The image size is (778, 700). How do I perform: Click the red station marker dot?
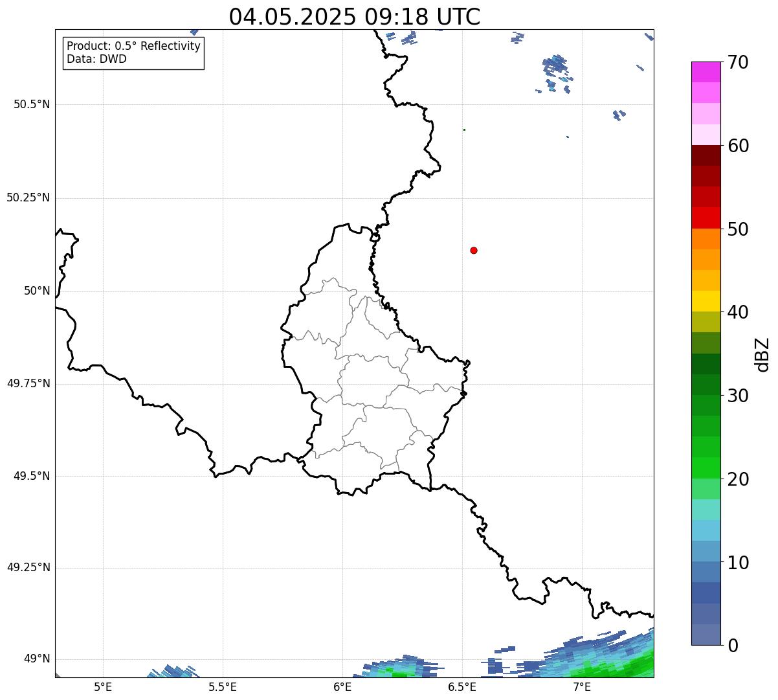pos(474,250)
